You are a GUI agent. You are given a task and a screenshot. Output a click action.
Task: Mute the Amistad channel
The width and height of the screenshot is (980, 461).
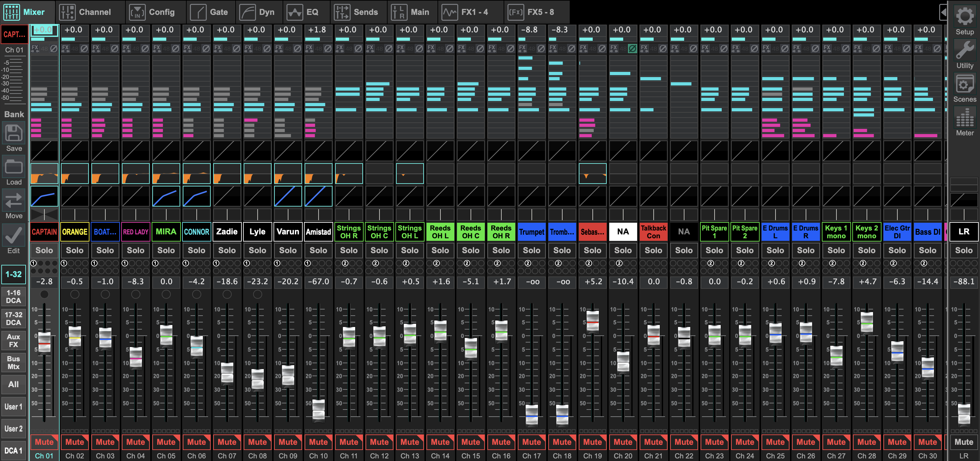(319, 442)
